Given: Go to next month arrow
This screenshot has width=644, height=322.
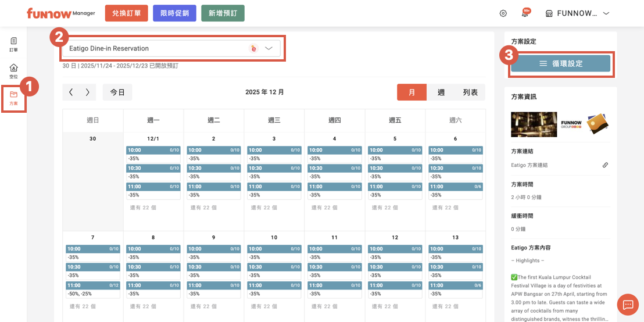Looking at the screenshot, I should (x=88, y=92).
